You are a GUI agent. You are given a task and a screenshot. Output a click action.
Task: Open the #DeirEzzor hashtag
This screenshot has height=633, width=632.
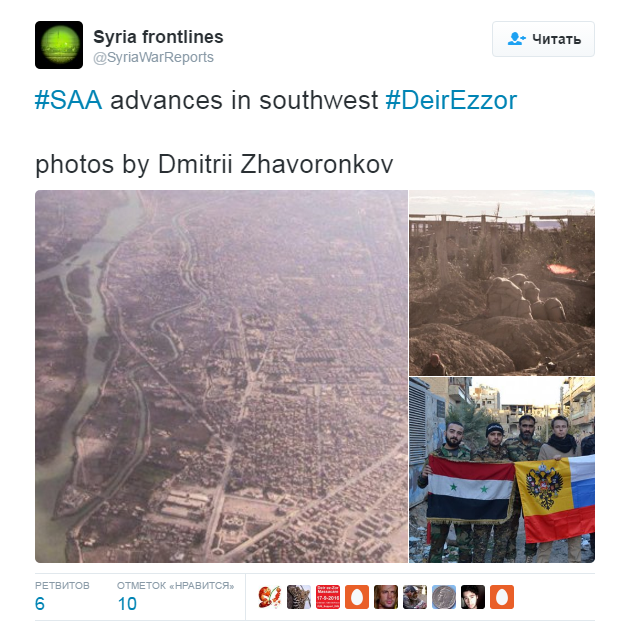[451, 100]
